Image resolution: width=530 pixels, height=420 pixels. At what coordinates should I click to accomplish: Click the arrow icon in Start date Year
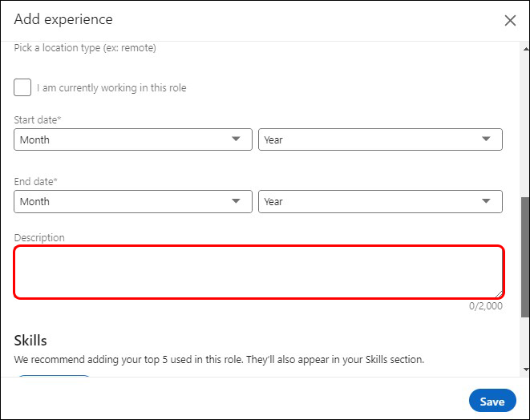pos(486,139)
